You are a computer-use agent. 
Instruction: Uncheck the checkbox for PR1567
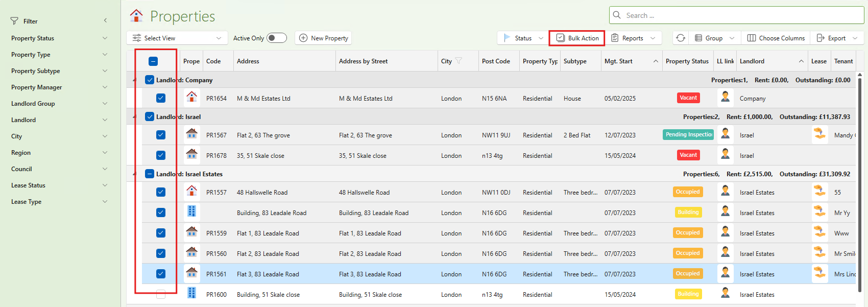click(x=161, y=135)
